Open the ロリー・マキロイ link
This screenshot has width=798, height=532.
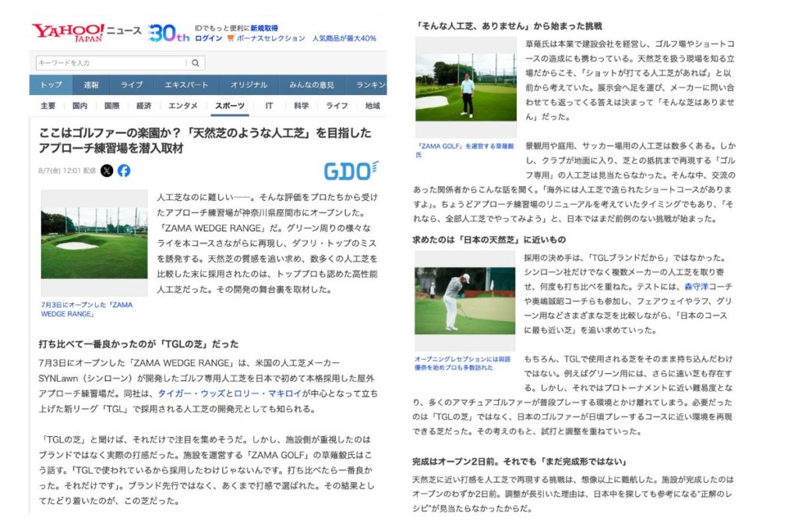click(268, 393)
